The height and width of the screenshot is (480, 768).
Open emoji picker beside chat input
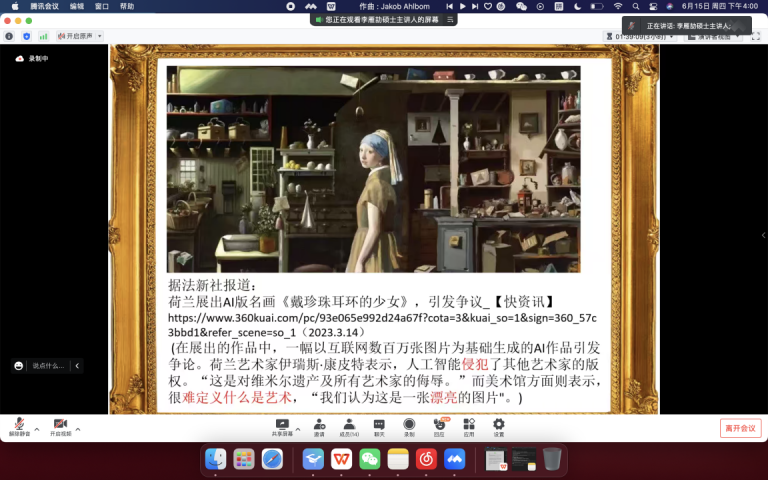[19, 366]
